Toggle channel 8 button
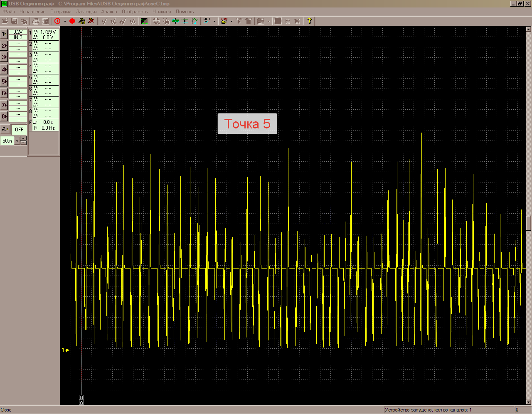 4,116
